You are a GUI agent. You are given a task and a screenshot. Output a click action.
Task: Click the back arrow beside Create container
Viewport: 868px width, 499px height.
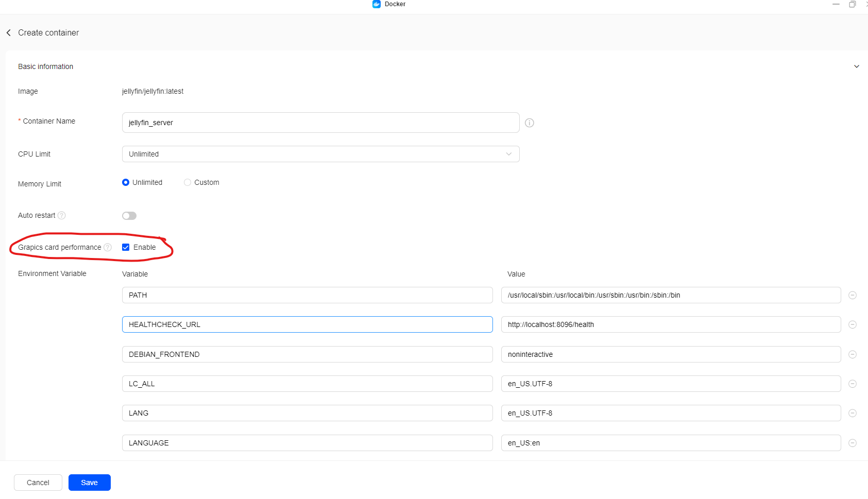pyautogui.click(x=9, y=33)
